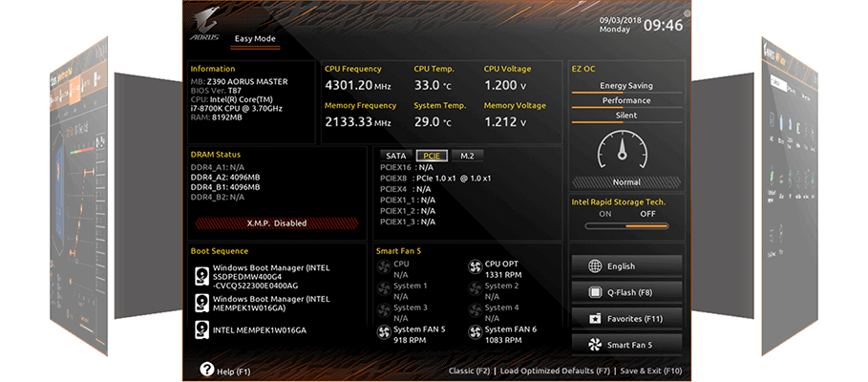The image size is (868, 382).
Task: Switch to Classic (F2) mode
Action: click(x=470, y=371)
